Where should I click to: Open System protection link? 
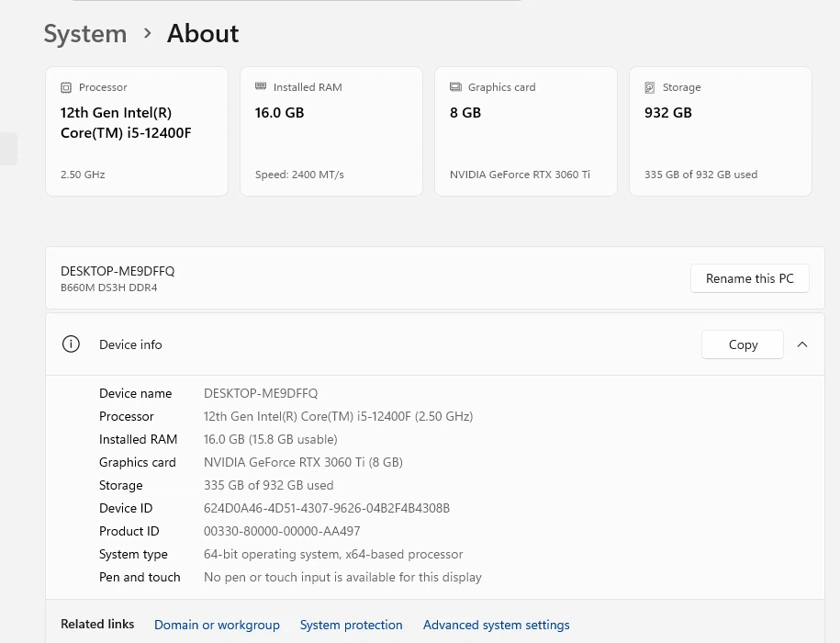pos(351,625)
